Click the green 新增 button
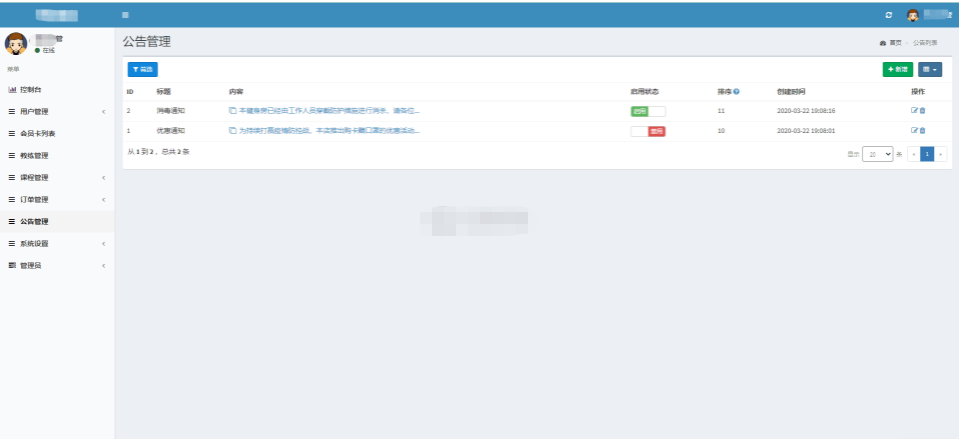 tap(897, 69)
